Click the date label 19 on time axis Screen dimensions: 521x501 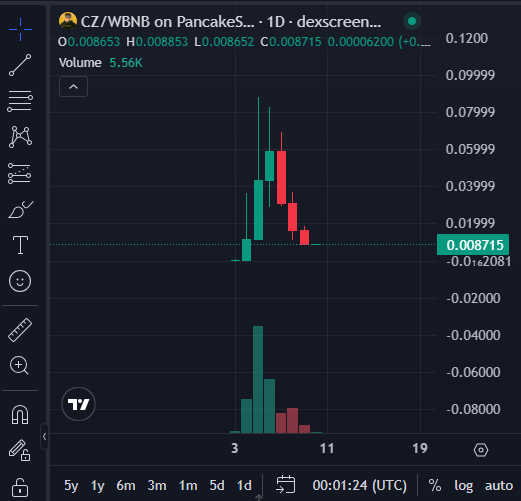(420, 448)
